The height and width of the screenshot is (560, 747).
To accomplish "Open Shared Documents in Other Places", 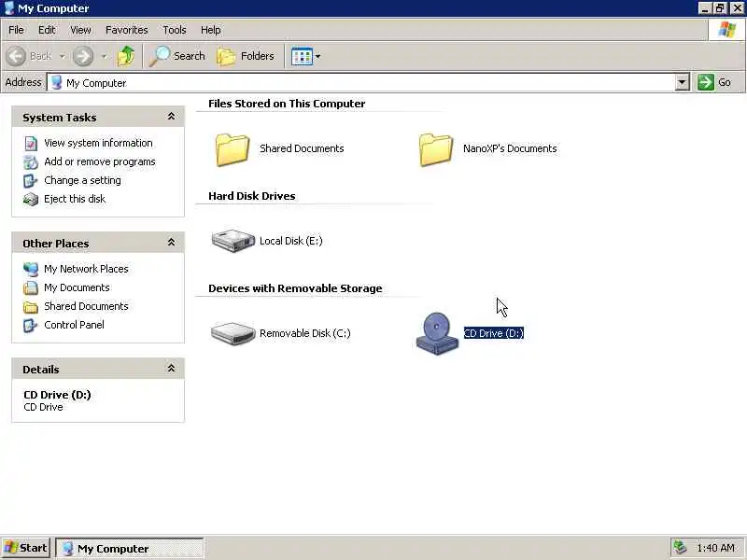I will (x=86, y=306).
